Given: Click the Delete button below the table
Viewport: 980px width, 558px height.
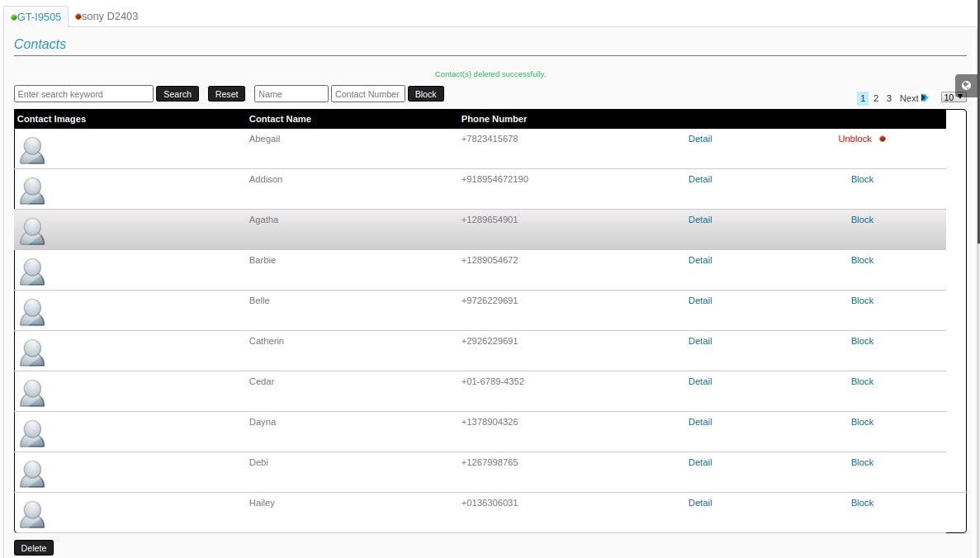Looking at the screenshot, I should tap(34, 548).
